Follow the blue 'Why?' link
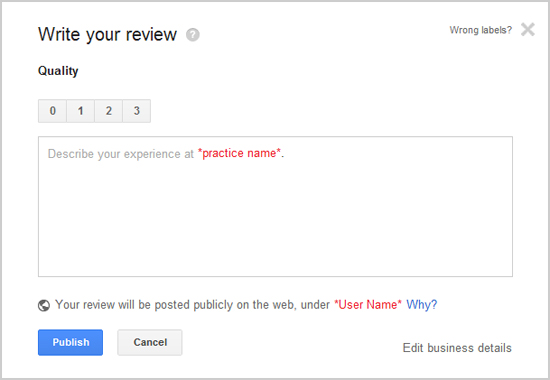The height and width of the screenshot is (380, 550). click(422, 305)
